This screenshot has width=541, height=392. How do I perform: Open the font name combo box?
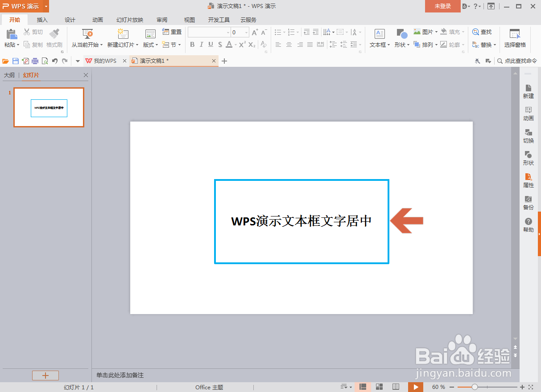pyautogui.click(x=209, y=32)
